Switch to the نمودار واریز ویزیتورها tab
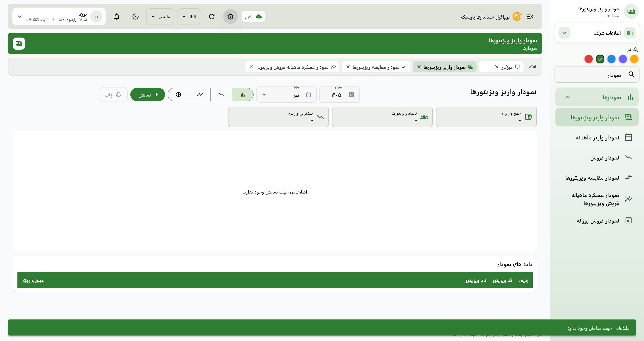The image size is (644, 341). [x=445, y=67]
